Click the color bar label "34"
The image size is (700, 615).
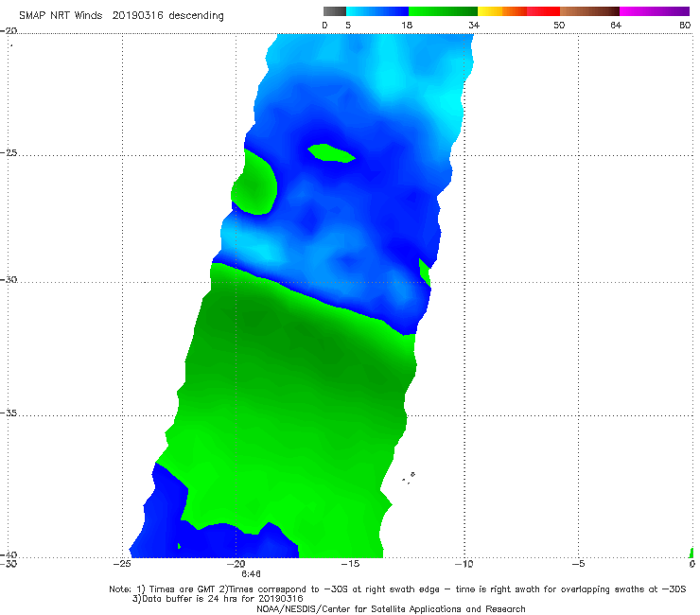pyautogui.click(x=474, y=26)
